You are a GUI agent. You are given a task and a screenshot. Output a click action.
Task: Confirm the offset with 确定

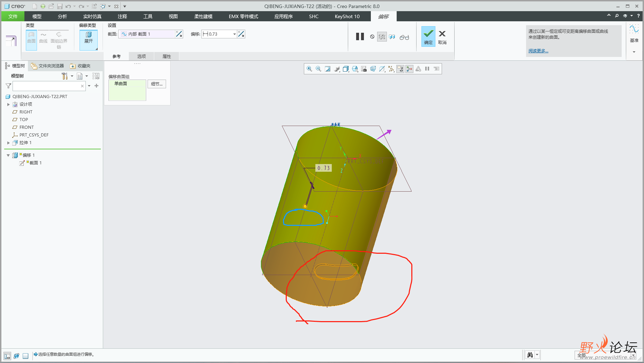pos(428,36)
